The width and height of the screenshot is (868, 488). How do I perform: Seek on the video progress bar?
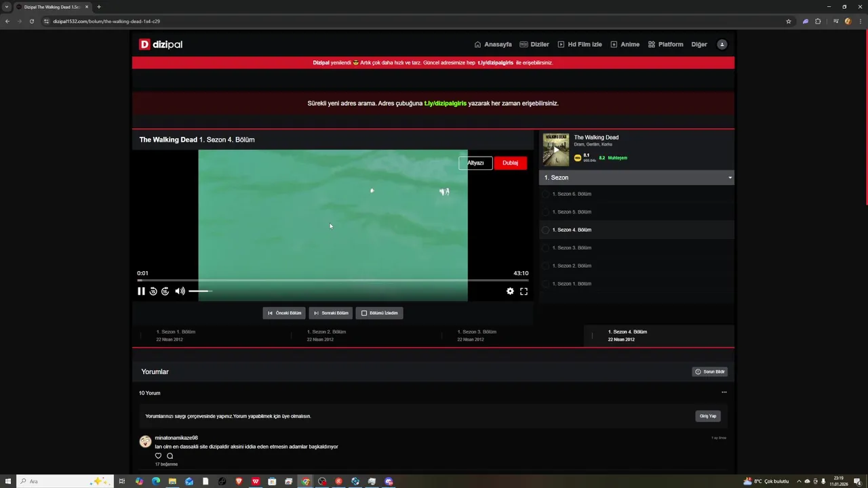[x=332, y=280]
